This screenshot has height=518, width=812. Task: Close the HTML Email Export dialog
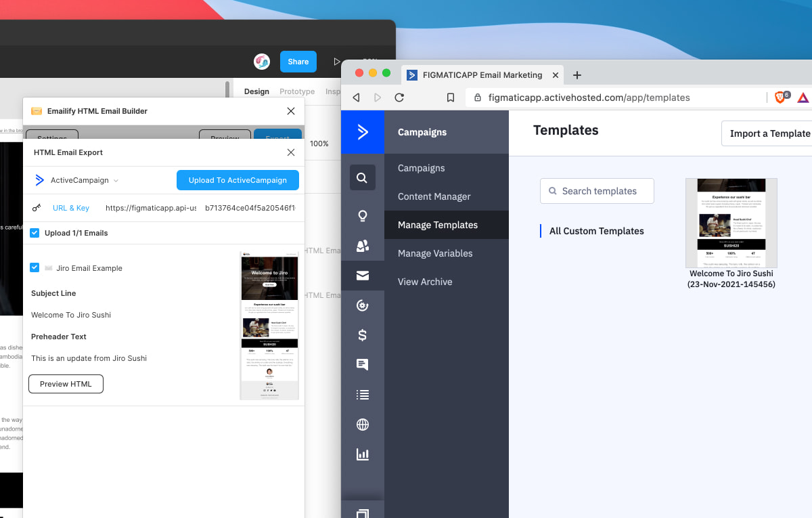point(291,152)
